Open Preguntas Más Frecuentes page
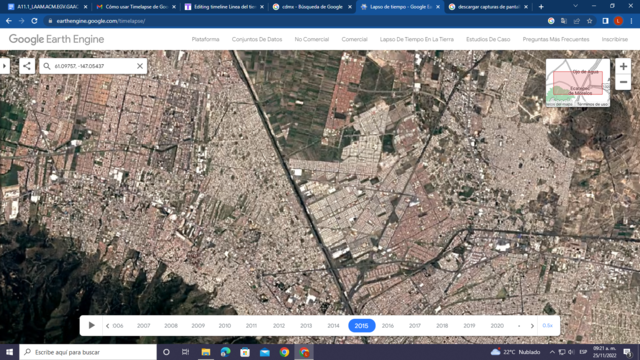This screenshot has height=360, width=640. [x=556, y=39]
